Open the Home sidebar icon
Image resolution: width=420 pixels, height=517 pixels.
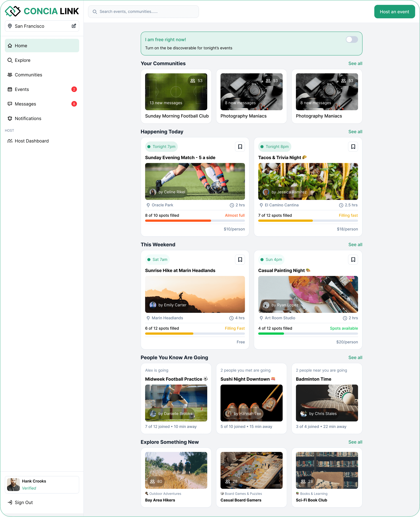tap(10, 45)
